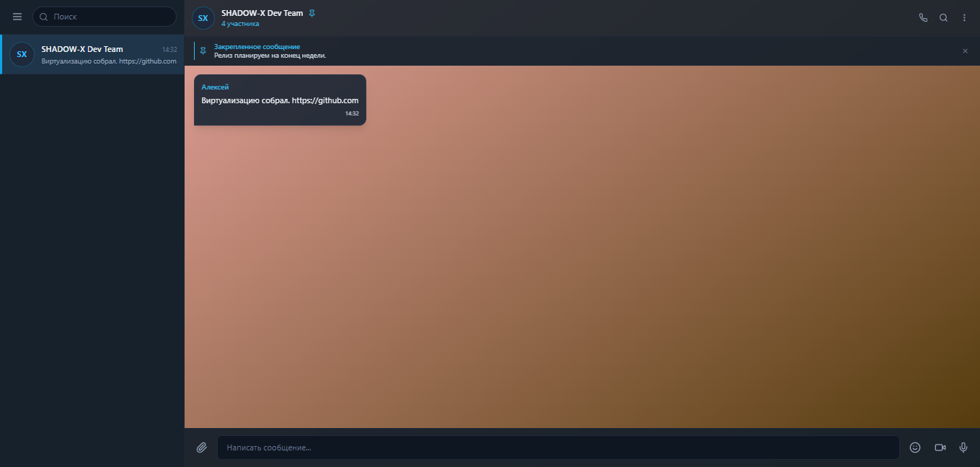Start a voice call with phone icon
Image resolution: width=980 pixels, height=467 pixels.
point(923,18)
